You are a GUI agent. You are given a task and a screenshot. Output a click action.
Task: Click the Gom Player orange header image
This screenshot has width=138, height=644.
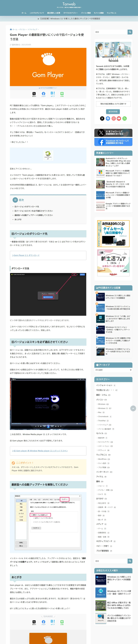click(48, 67)
